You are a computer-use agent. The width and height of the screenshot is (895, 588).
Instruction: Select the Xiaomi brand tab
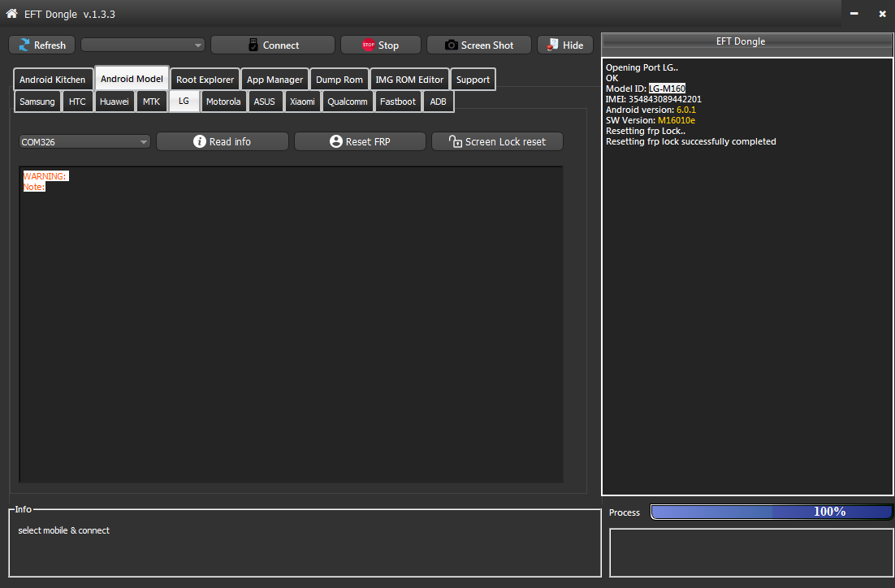302,102
